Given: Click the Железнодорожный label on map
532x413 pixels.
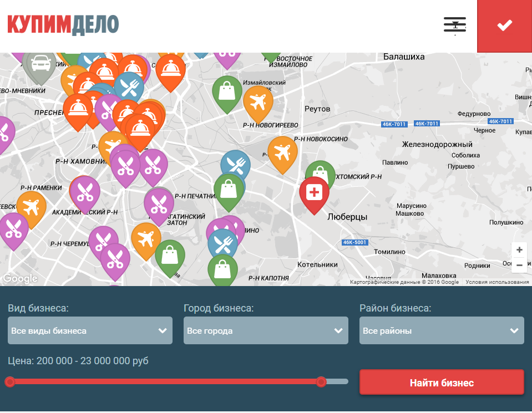Looking at the screenshot, I should click(437, 145).
